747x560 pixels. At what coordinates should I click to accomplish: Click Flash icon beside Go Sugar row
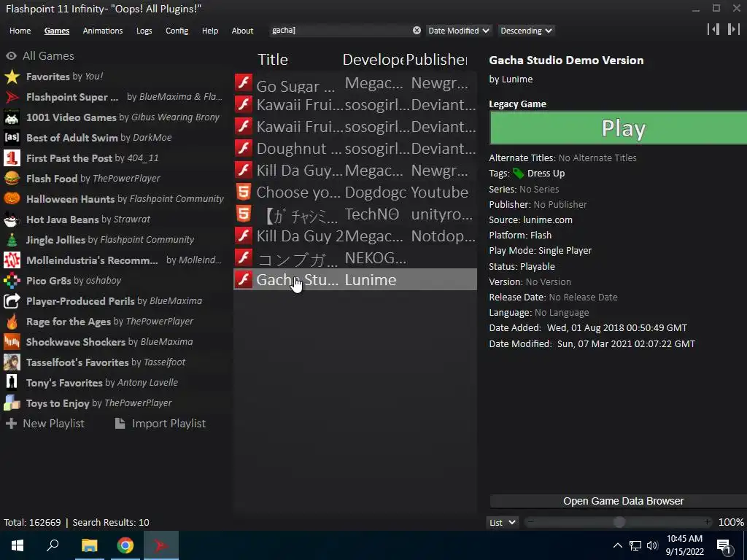pos(244,83)
